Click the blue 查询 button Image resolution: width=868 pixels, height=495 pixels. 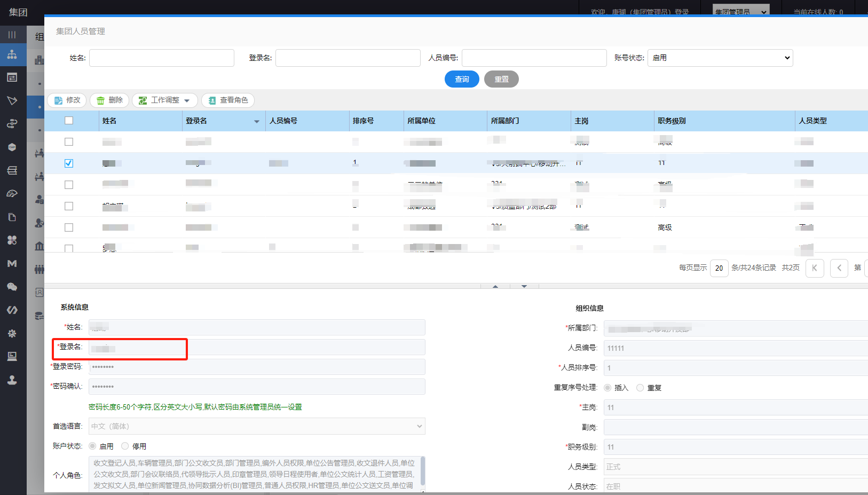click(462, 79)
